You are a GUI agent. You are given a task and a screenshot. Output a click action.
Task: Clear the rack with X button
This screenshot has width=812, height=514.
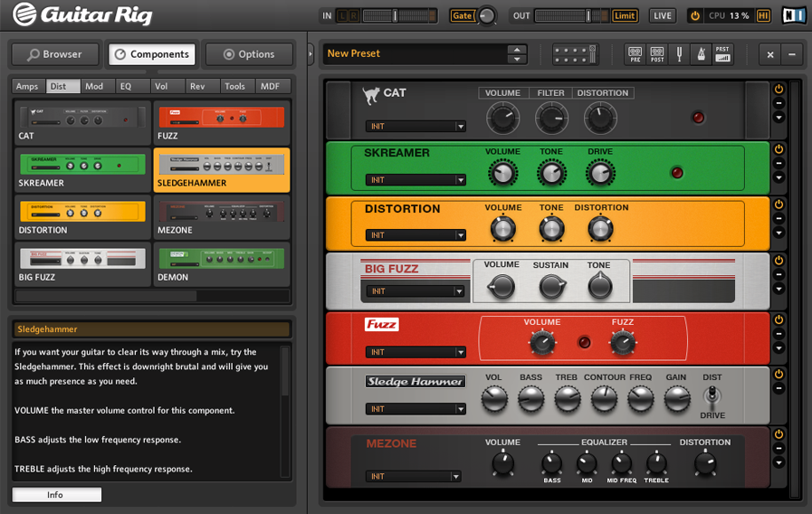pos(770,53)
